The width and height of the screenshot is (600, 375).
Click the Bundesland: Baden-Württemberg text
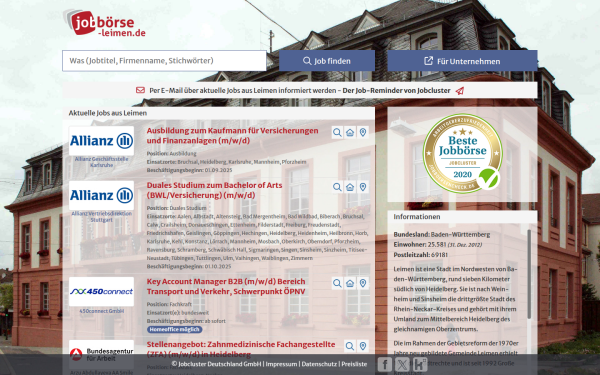point(442,234)
